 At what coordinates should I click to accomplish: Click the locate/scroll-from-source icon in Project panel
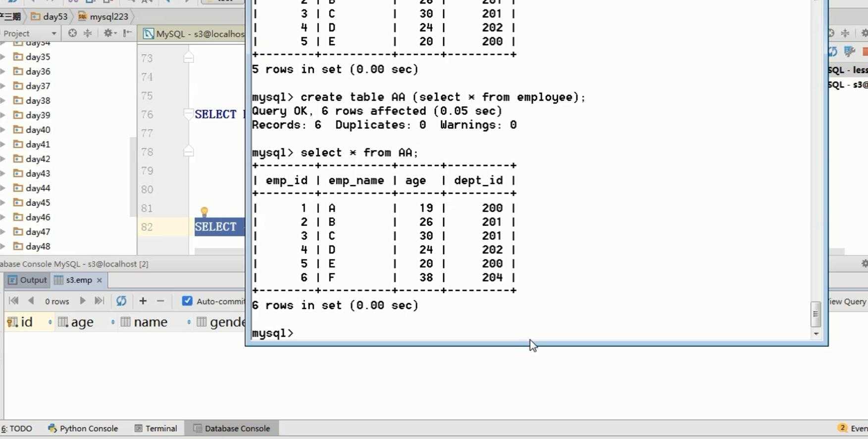[72, 33]
